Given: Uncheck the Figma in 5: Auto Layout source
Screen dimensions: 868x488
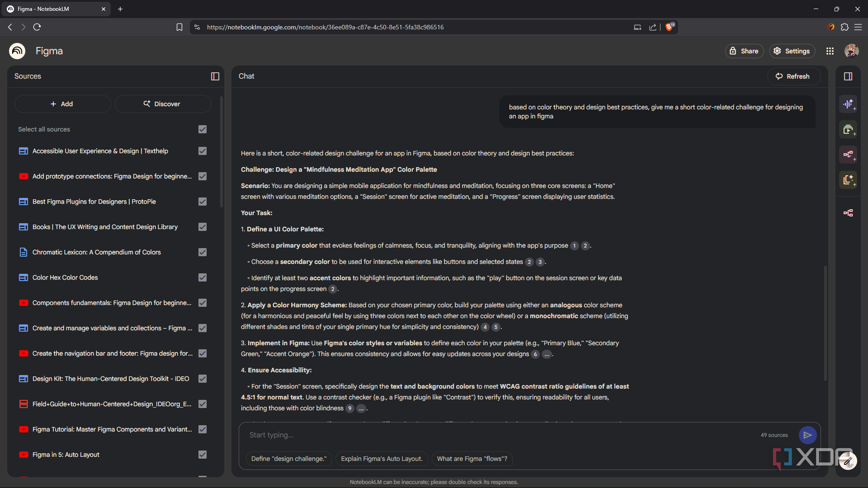Looking at the screenshot, I should click(x=203, y=455).
